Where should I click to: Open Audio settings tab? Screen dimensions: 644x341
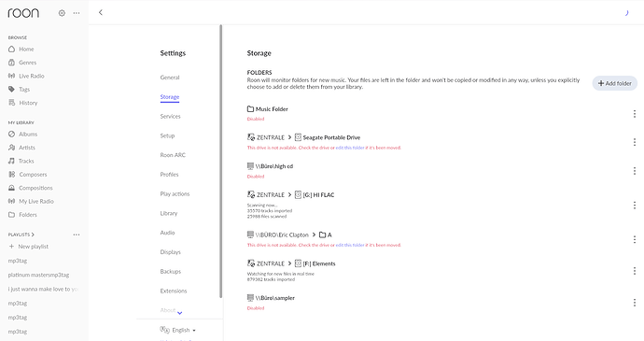(x=167, y=233)
